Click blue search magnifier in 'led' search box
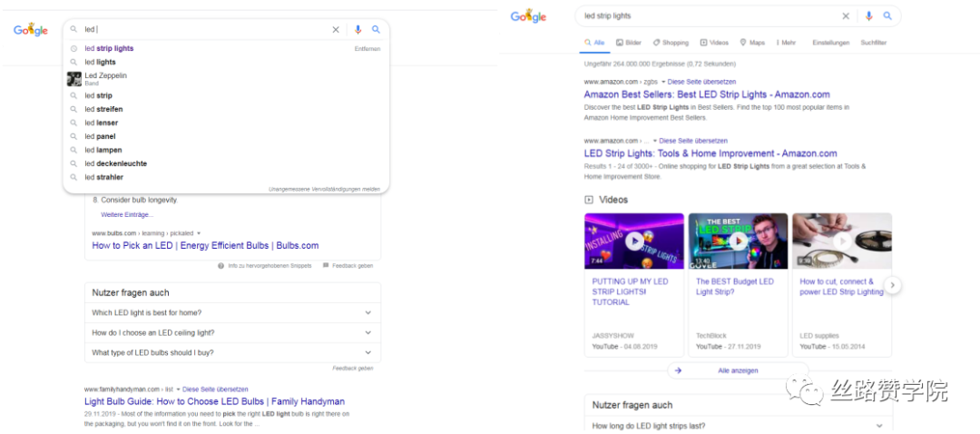The image size is (980, 434). (376, 29)
